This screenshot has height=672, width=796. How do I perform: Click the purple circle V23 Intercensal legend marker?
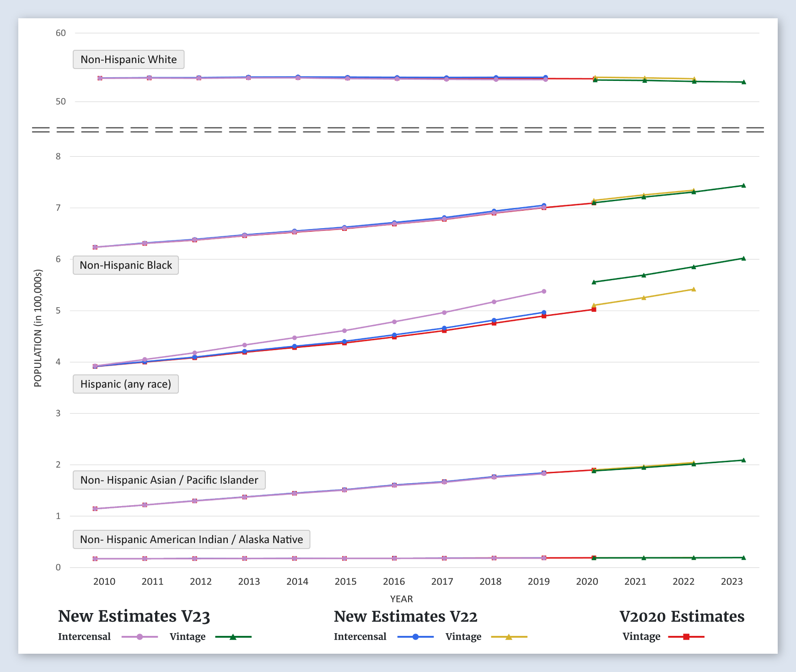(x=140, y=637)
